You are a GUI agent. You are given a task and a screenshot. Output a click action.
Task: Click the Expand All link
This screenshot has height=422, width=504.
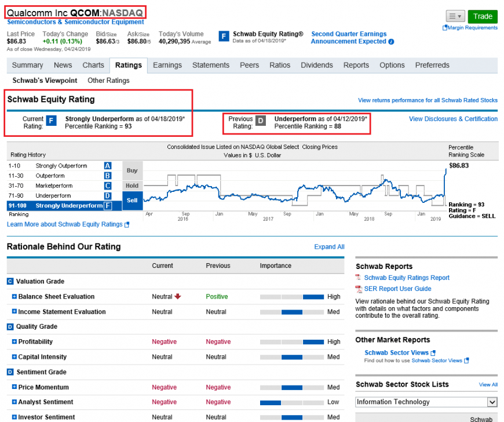click(x=329, y=247)
